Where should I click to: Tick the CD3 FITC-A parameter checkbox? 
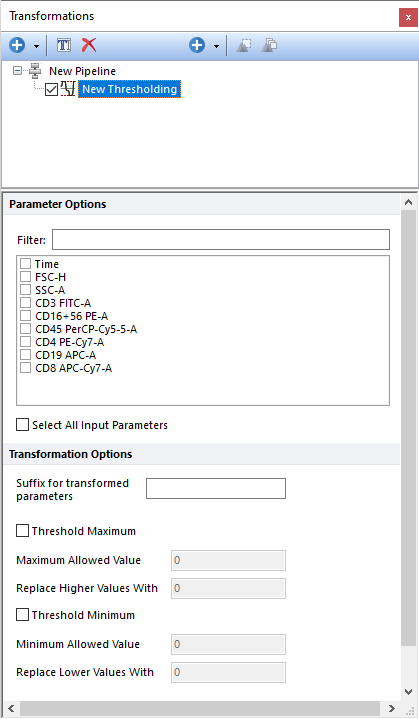tap(26, 303)
